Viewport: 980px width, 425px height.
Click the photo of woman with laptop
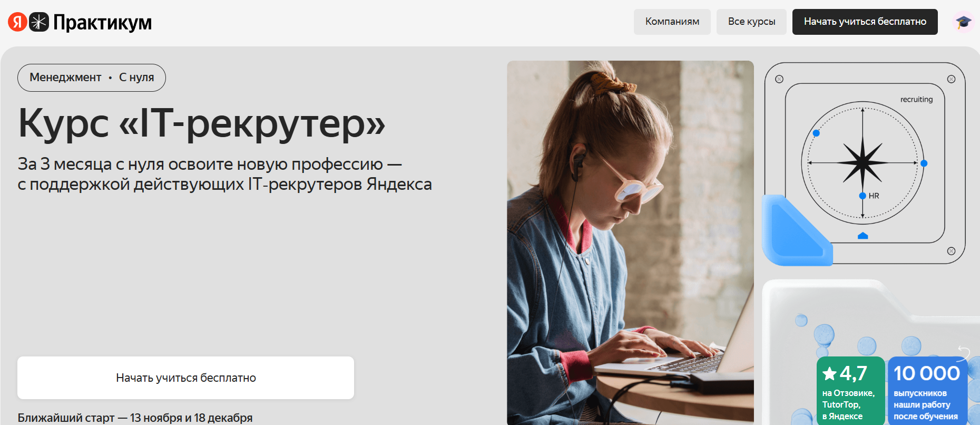(x=630, y=243)
